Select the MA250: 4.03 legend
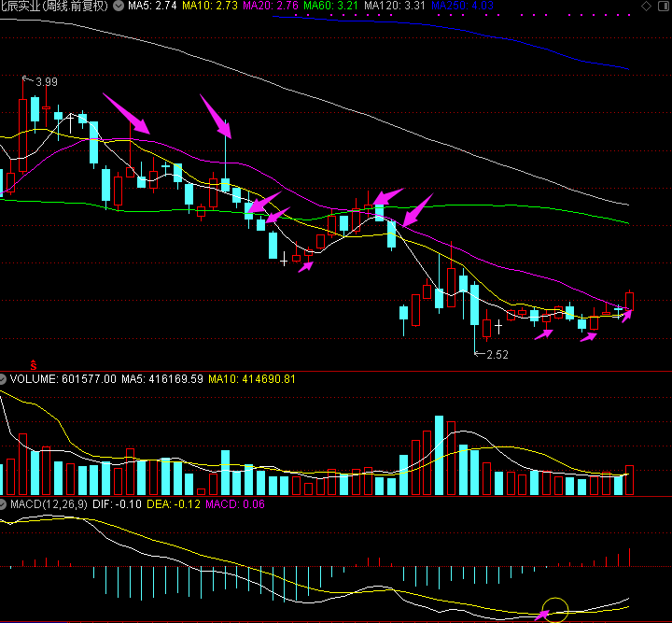The image size is (672, 623). pyautogui.click(x=462, y=6)
